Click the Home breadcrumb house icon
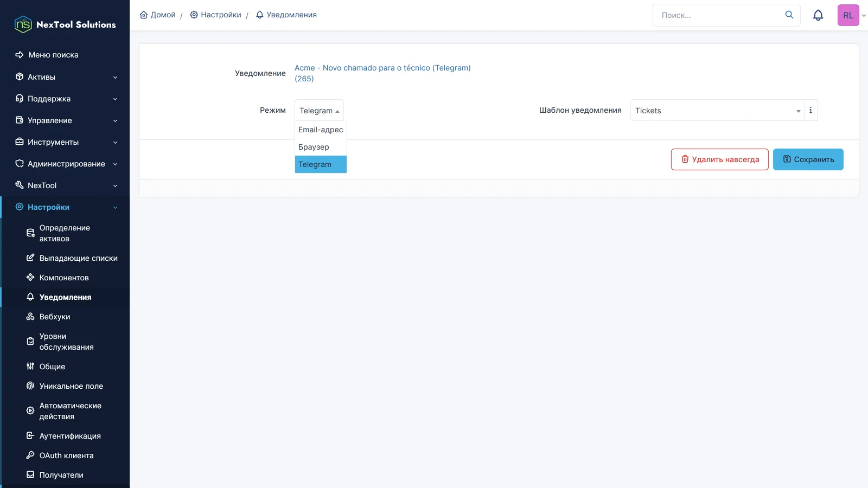Screen dimensions: 868x488 tap(144, 15)
